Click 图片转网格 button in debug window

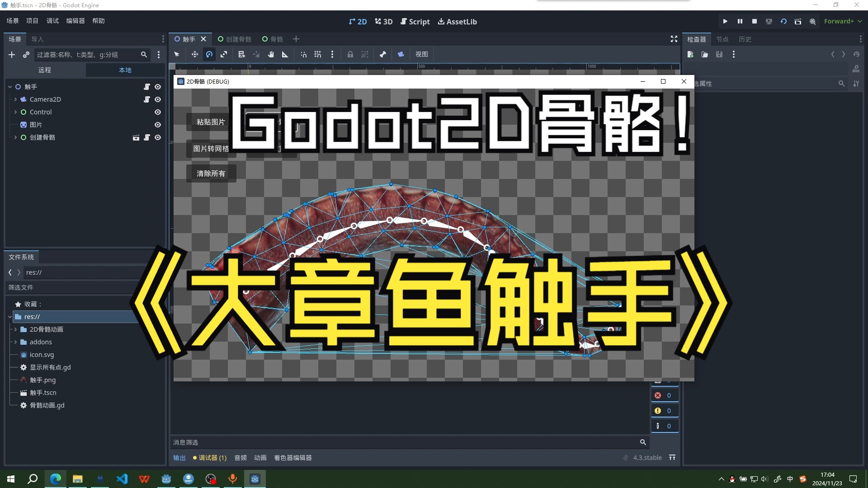click(x=211, y=149)
